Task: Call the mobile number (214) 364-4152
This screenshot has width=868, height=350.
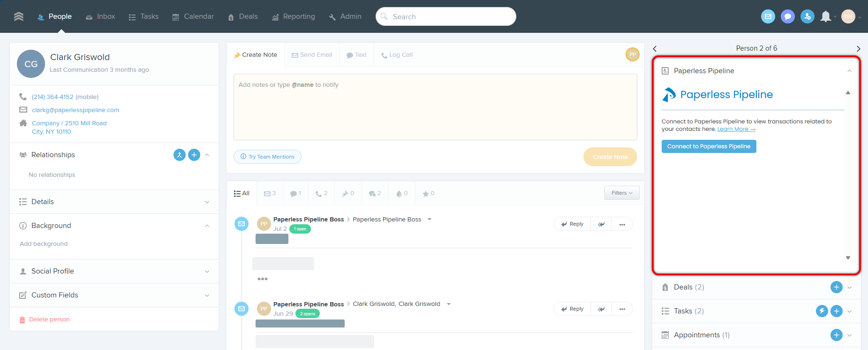Action: 53,97
